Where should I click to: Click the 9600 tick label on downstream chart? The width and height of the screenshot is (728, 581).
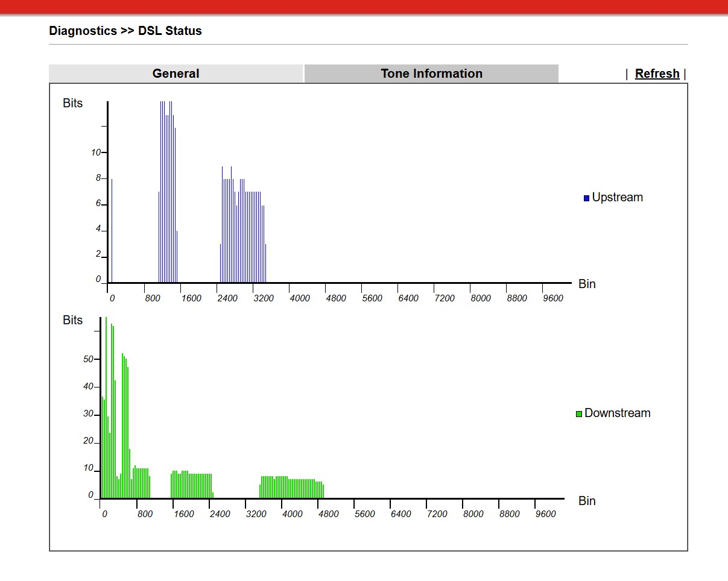(x=546, y=514)
